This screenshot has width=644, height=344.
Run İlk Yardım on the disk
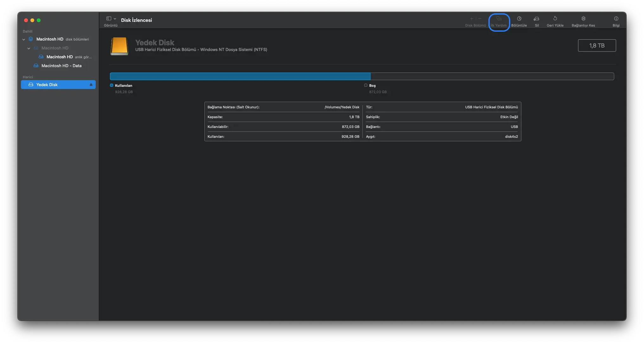499,22
